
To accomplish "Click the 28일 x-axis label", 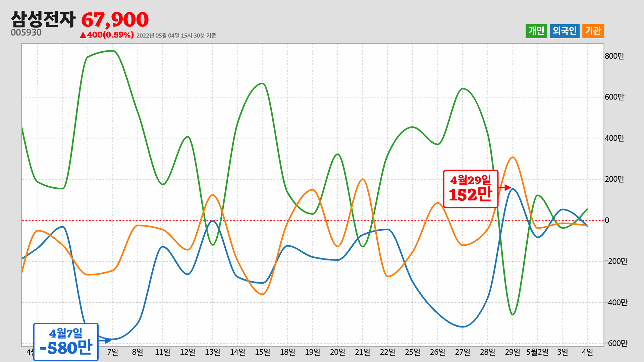I will 487,352.
